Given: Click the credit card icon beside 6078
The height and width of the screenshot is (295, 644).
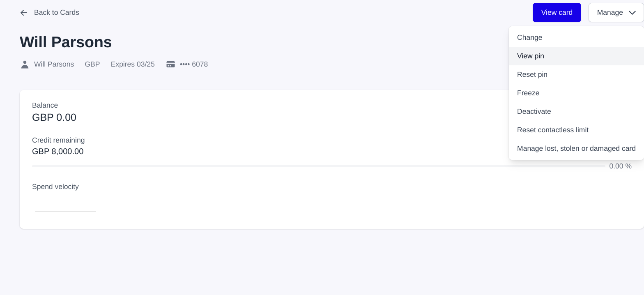Looking at the screenshot, I should pyautogui.click(x=170, y=65).
